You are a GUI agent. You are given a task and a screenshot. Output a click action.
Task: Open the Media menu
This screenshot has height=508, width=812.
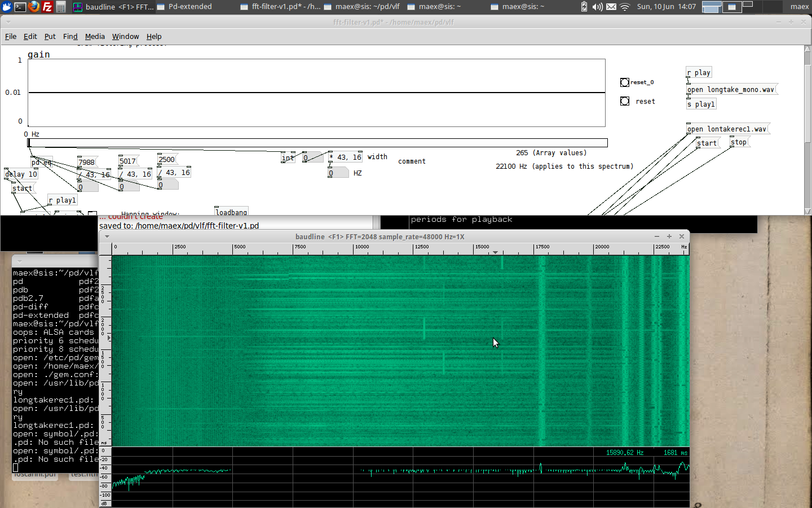click(x=95, y=36)
